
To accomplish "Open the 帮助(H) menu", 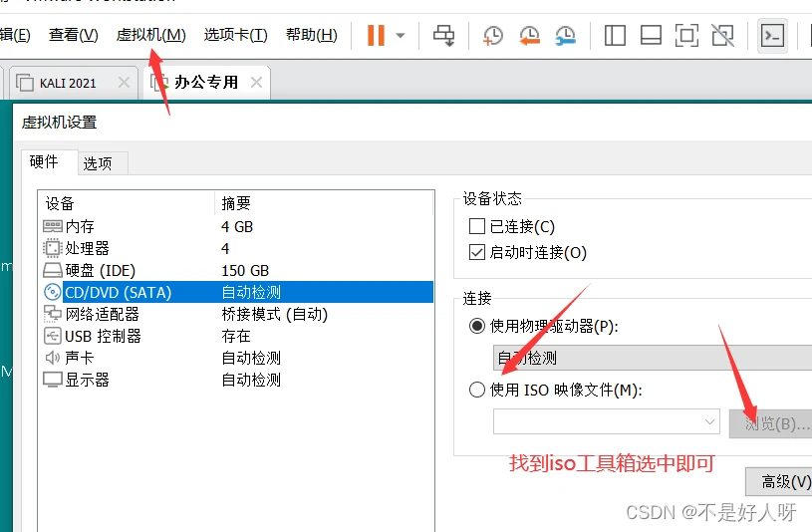I will (311, 35).
